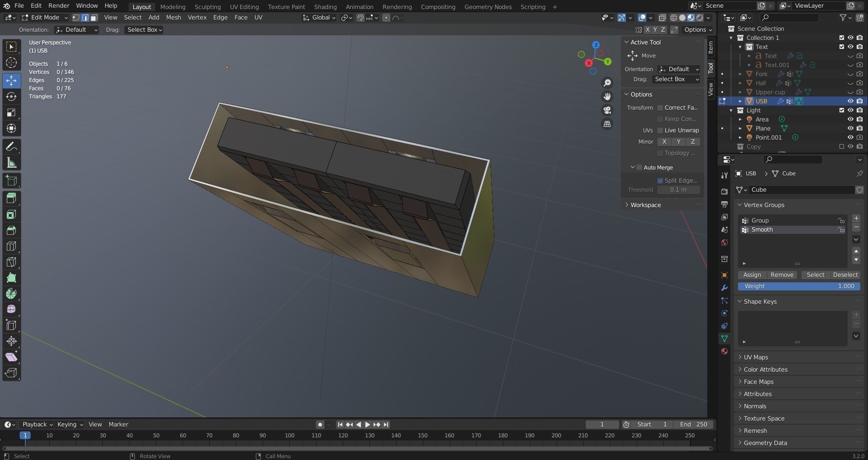Open the Edit Mode dropdown

pos(44,18)
